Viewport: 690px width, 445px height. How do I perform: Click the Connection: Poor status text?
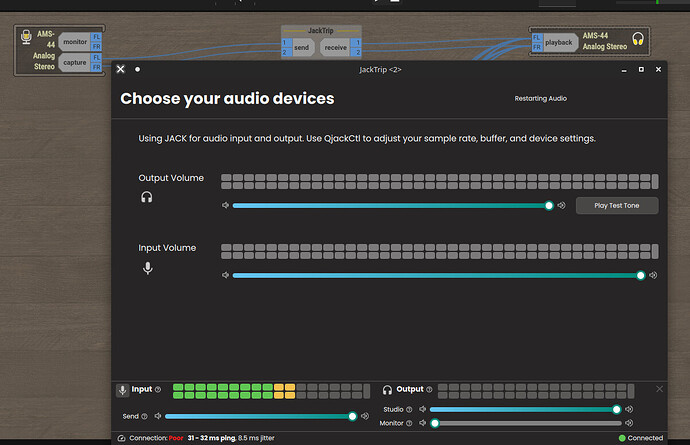(x=156, y=438)
